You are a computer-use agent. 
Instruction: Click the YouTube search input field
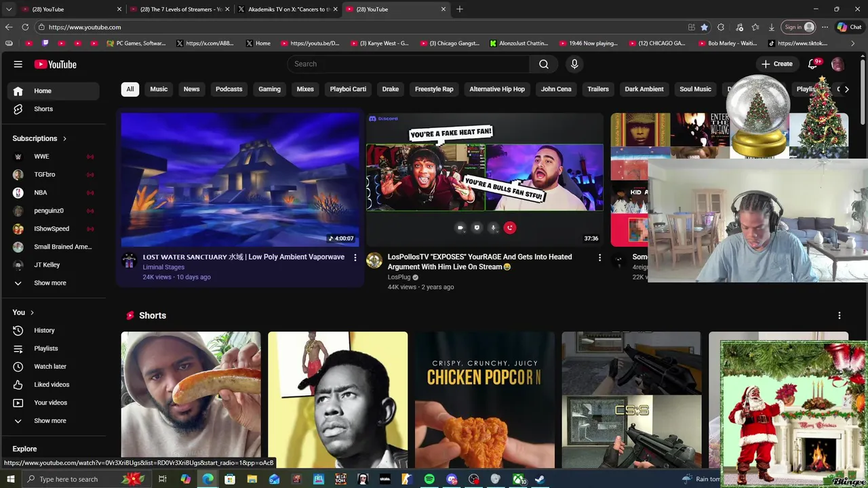pos(408,64)
